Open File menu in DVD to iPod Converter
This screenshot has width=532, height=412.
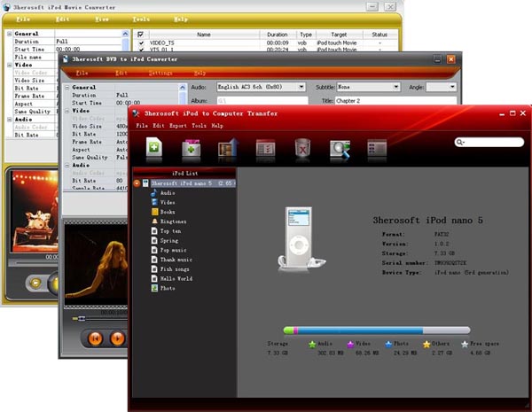click(x=82, y=73)
